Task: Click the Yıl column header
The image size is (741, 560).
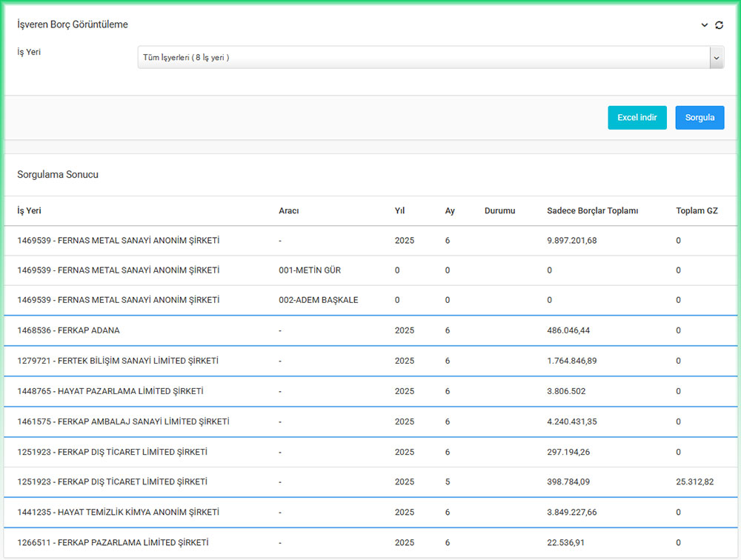Action: pos(400,211)
